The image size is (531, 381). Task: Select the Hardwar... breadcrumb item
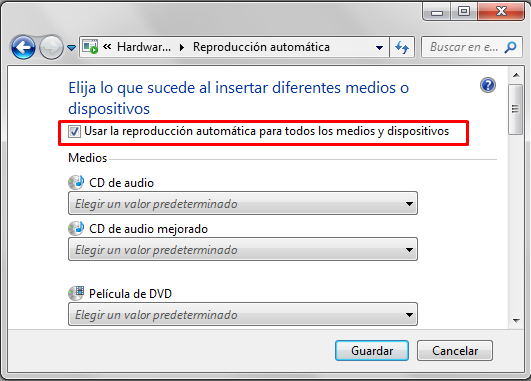pyautogui.click(x=144, y=47)
